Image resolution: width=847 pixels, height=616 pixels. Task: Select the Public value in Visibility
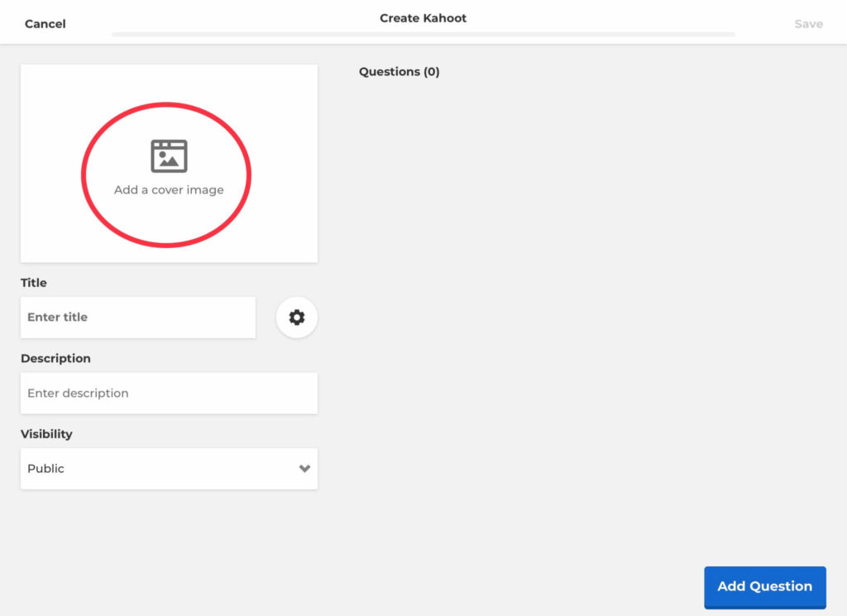(46, 469)
